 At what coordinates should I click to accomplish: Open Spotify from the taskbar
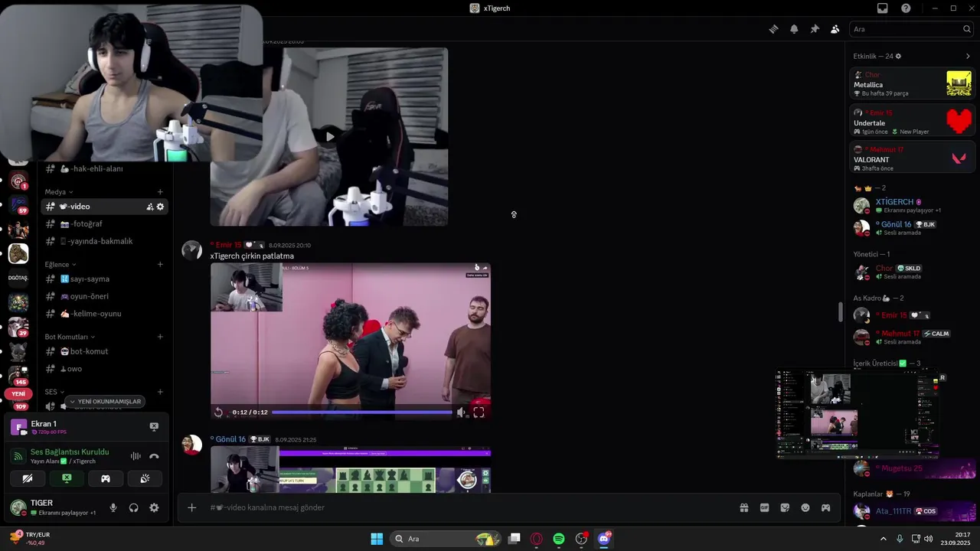(x=559, y=539)
